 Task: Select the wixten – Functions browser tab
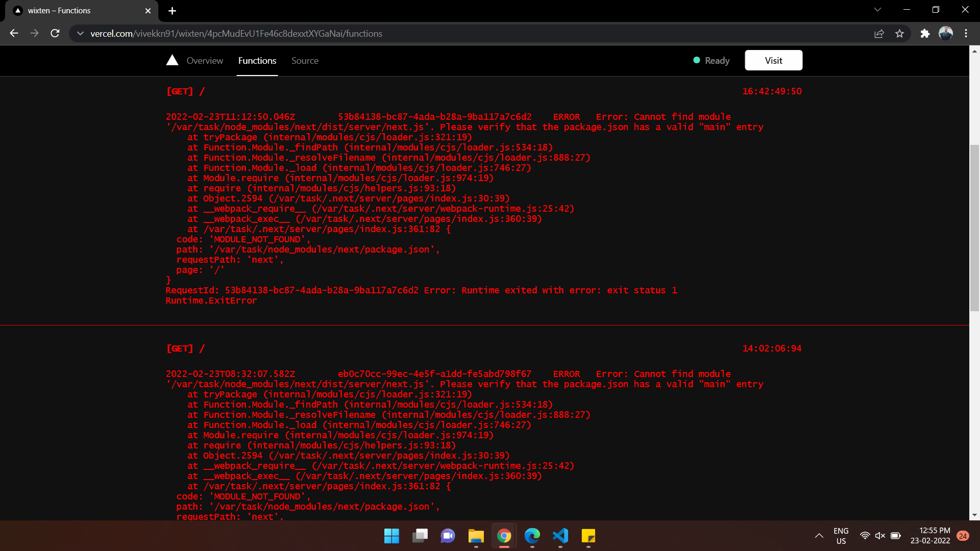click(82, 11)
